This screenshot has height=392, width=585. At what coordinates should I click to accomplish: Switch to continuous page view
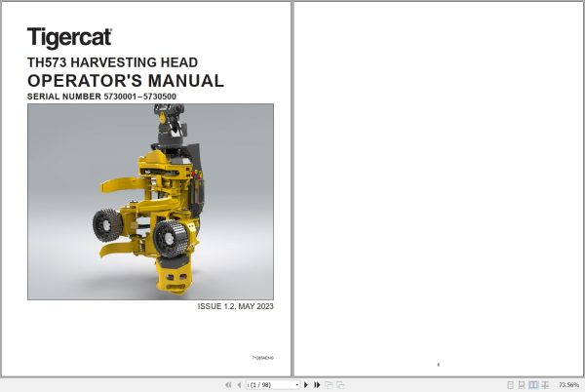pos(522,385)
